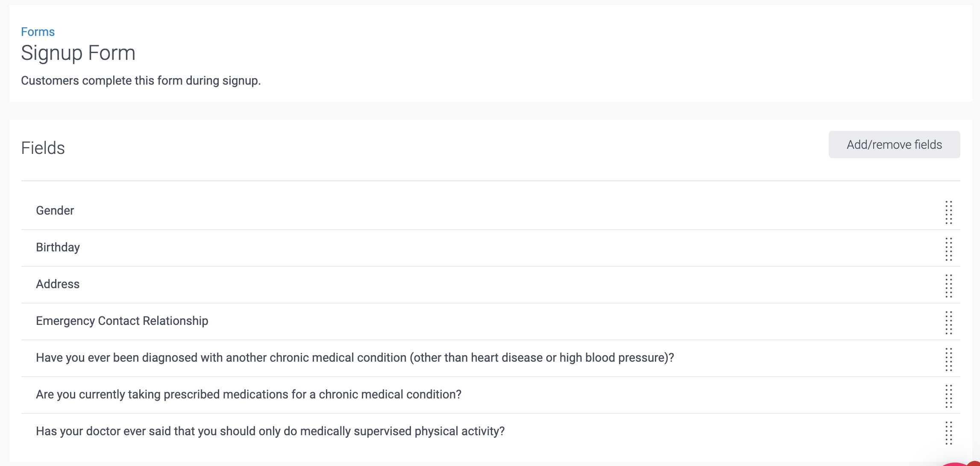Click Emergency Contact Relationship's drag handle
This screenshot has height=466, width=980.
tap(949, 321)
